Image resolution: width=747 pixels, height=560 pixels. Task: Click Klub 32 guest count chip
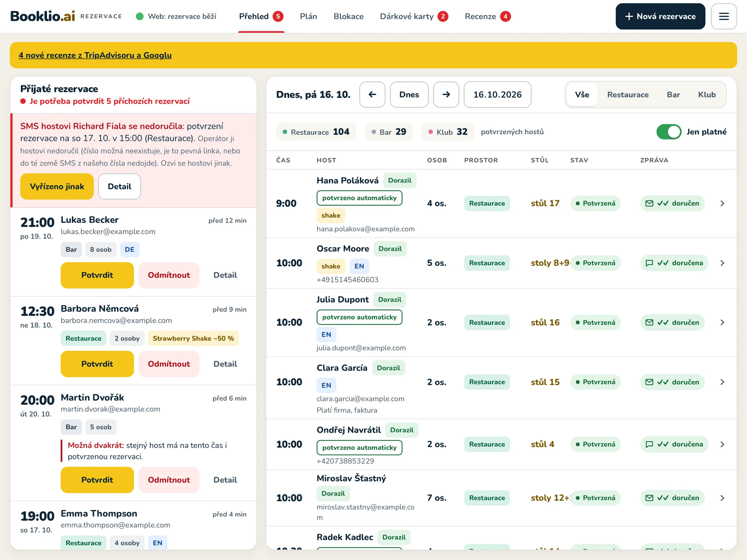(448, 132)
